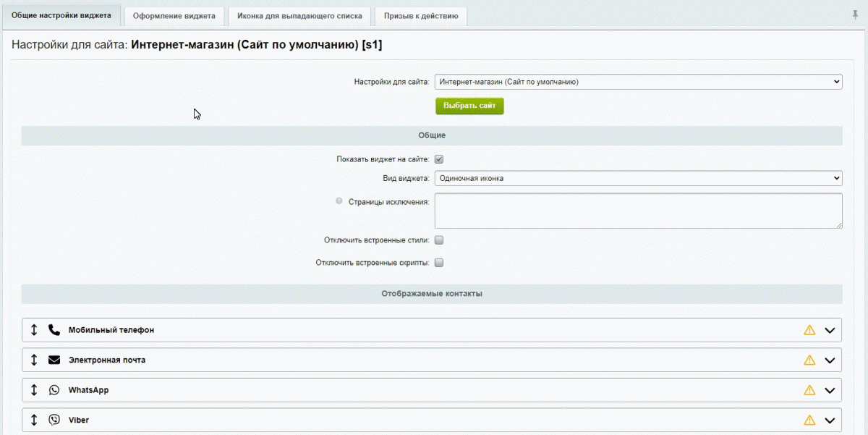
Task: Uncheck Показать виджет на сайте checkbox
Action: [x=439, y=159]
